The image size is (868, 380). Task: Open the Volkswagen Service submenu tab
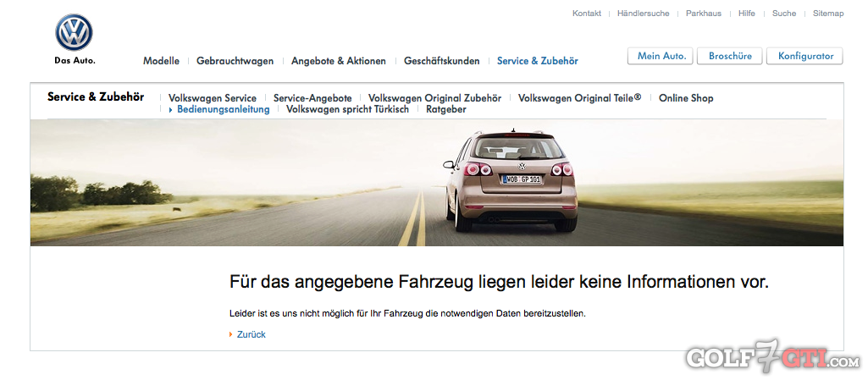click(x=213, y=98)
